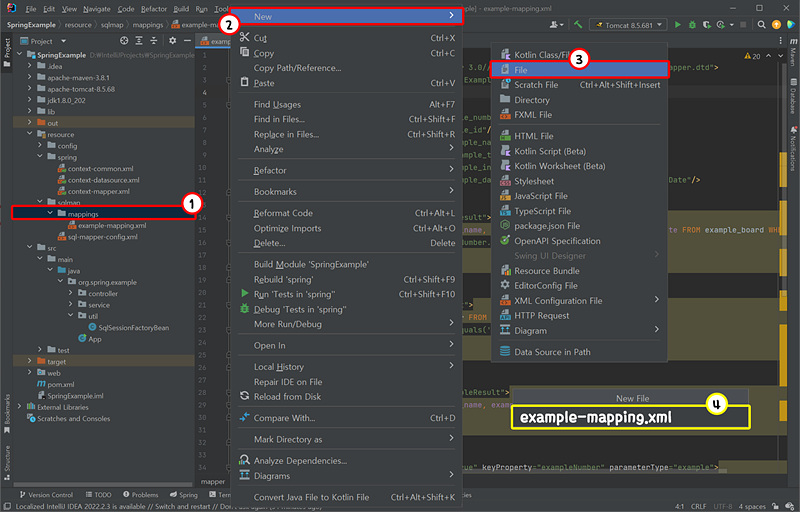Click the 4 spaces indent indicator
Image resolution: width=800 pixels, height=512 pixels.
tap(752, 506)
